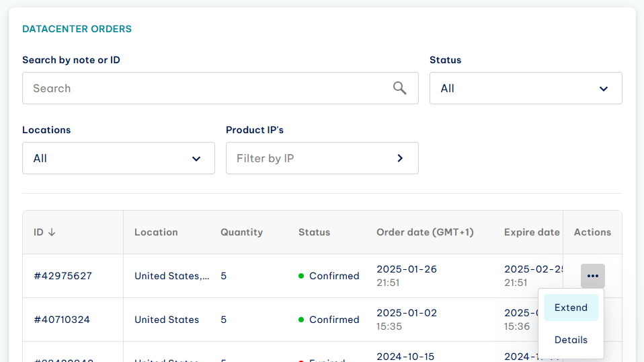Click the Quantity column header
644x362 pixels.
pos(241,232)
